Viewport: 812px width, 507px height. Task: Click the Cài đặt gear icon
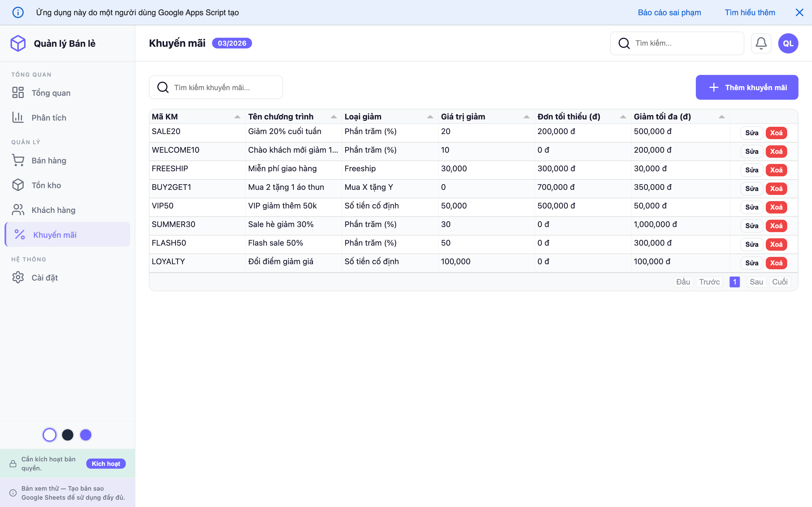(18, 277)
